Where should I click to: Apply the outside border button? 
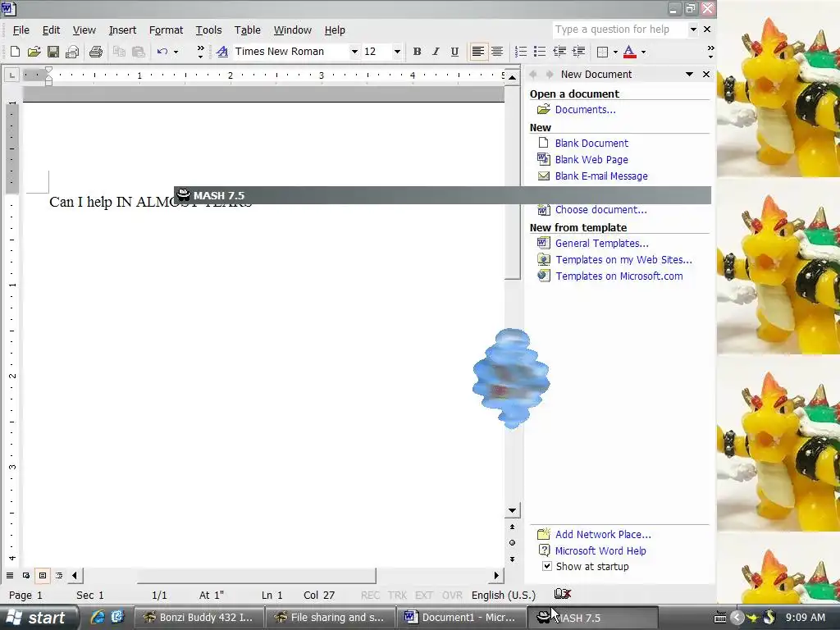[x=602, y=52]
